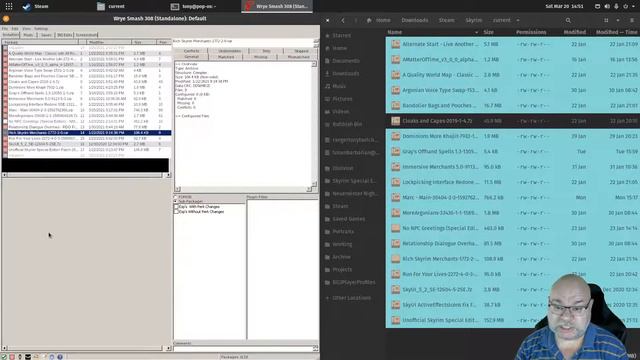Toggle grid view icon in Files window
Viewport: 640px width, 360px height.
point(606,20)
